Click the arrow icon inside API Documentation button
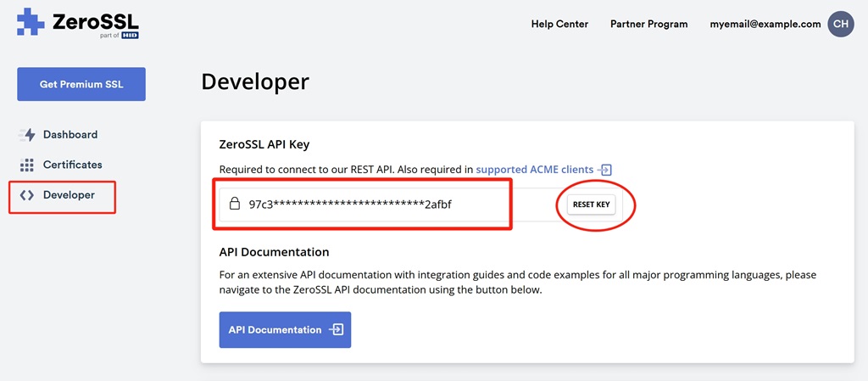868x381 pixels. pos(337,330)
